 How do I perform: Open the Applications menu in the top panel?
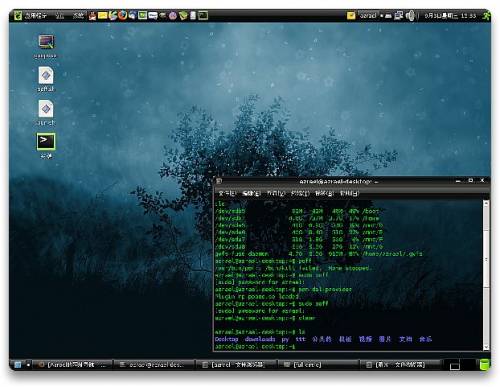(31, 15)
